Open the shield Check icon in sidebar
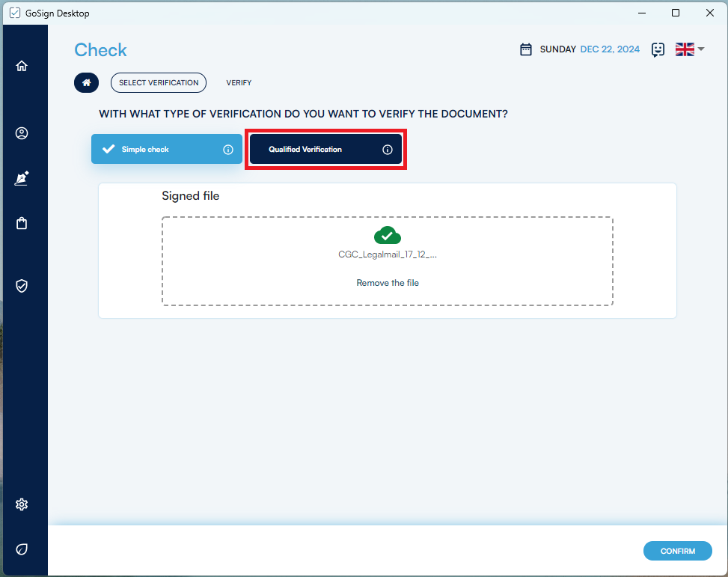728x577 pixels. 22,286
